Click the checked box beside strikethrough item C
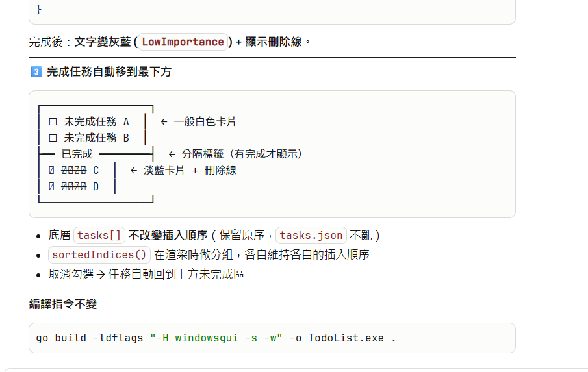The height and width of the screenshot is (372, 588). click(52, 170)
